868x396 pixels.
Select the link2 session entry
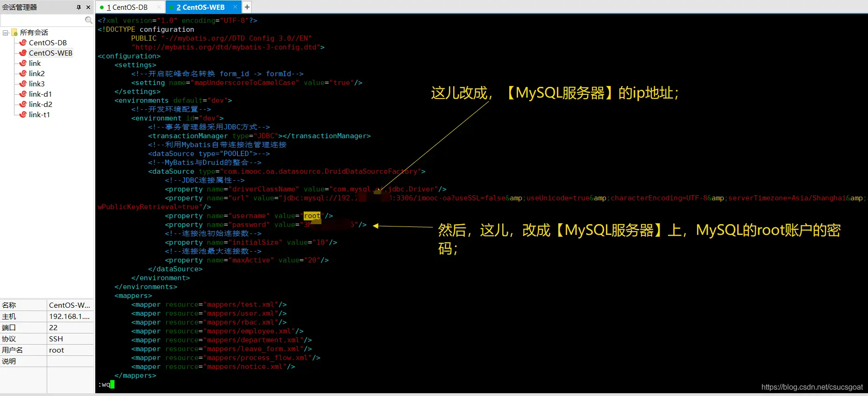(x=37, y=73)
